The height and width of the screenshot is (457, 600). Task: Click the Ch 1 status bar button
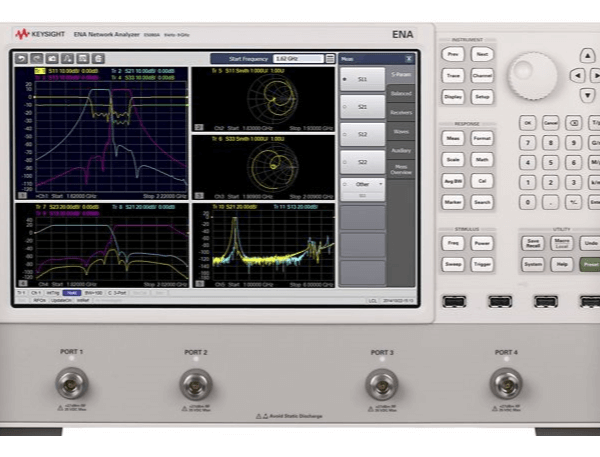coord(36,293)
